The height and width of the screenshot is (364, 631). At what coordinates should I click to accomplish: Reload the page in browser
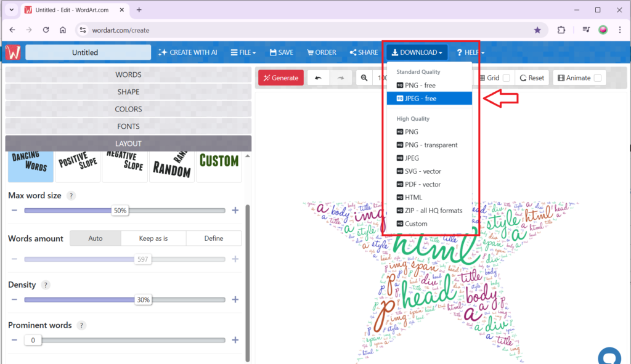pyautogui.click(x=46, y=30)
